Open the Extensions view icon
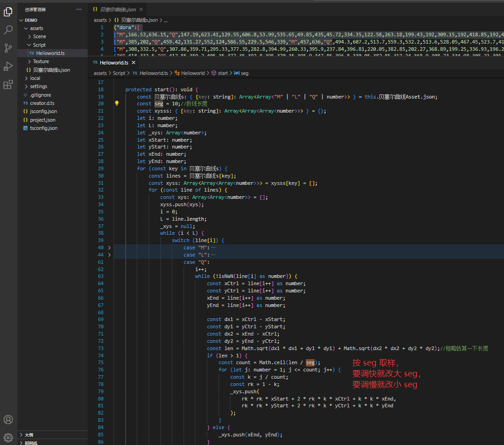The height and width of the screenshot is (445, 504). [x=8, y=84]
